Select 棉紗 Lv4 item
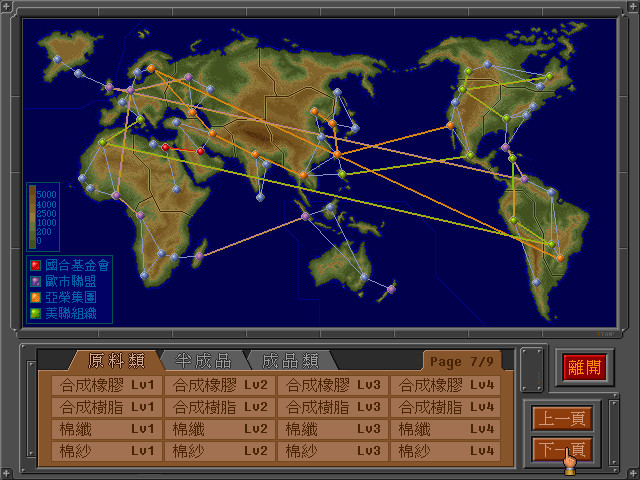 446,451
